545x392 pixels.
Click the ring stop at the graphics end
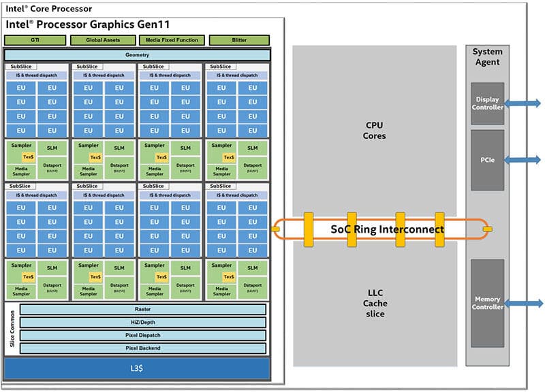275,229
